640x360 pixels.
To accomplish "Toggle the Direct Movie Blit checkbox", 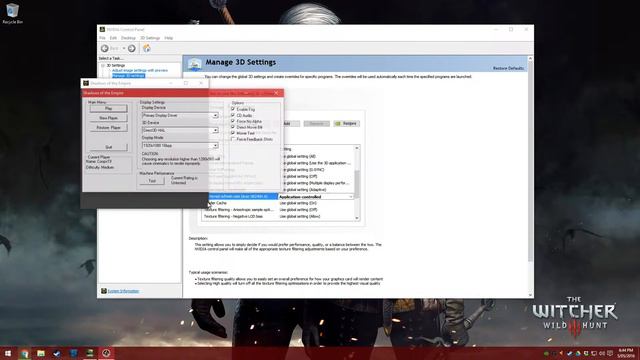I will tap(233, 127).
